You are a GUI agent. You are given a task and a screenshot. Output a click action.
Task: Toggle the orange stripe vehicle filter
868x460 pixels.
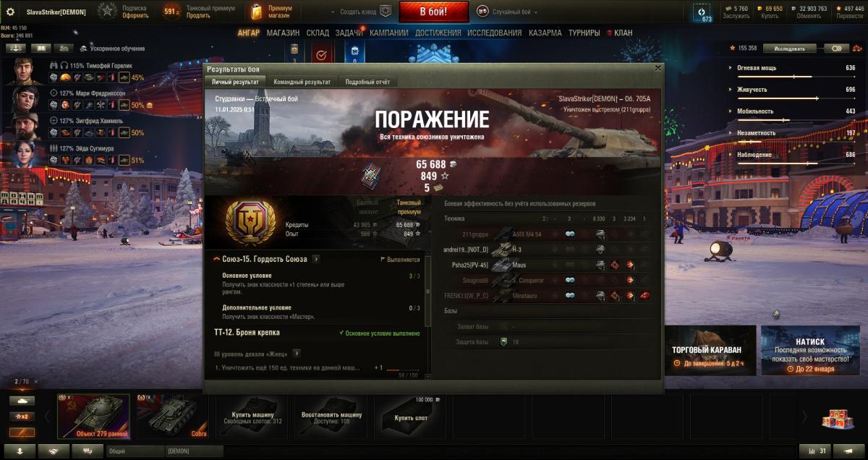click(x=22, y=432)
